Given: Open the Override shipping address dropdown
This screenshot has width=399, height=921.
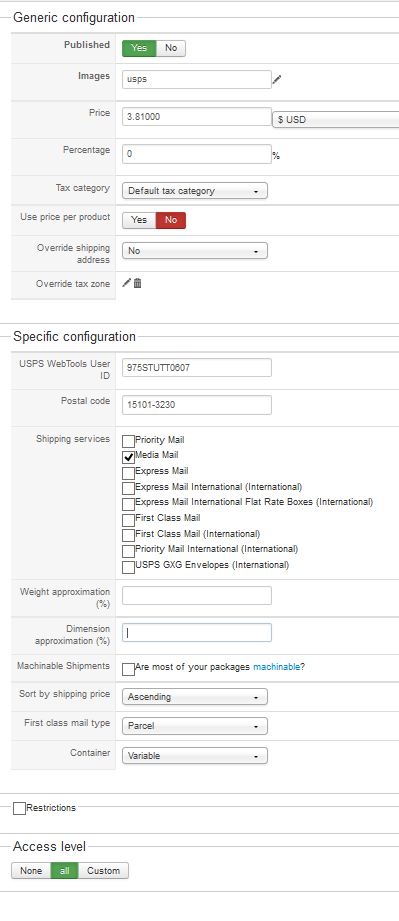Looking at the screenshot, I should click(x=195, y=251).
